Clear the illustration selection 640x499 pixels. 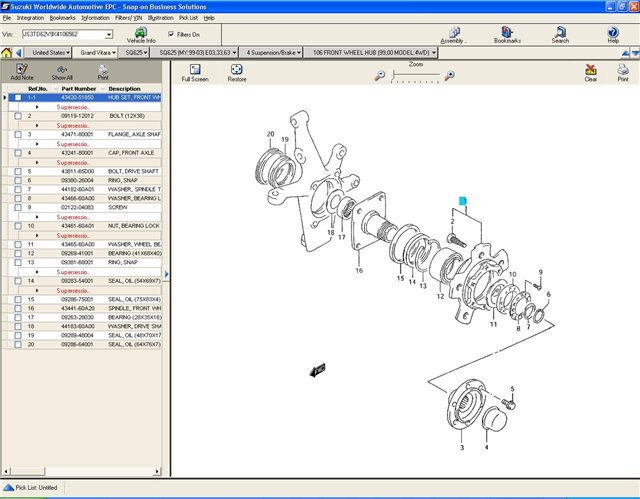[x=591, y=73]
